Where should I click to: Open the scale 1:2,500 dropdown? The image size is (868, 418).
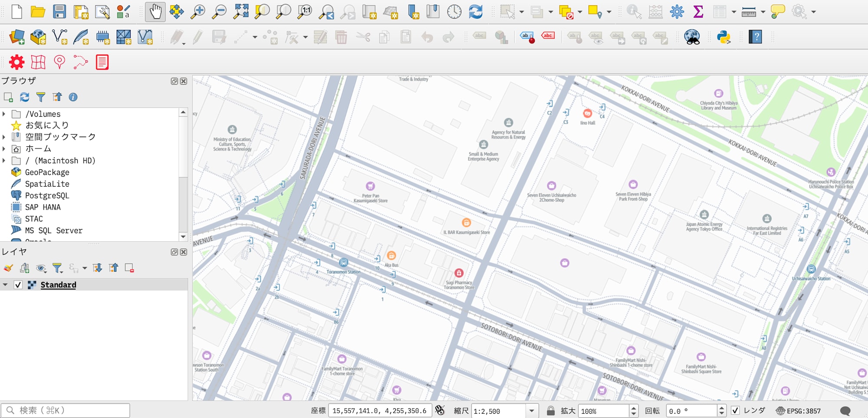coord(532,411)
